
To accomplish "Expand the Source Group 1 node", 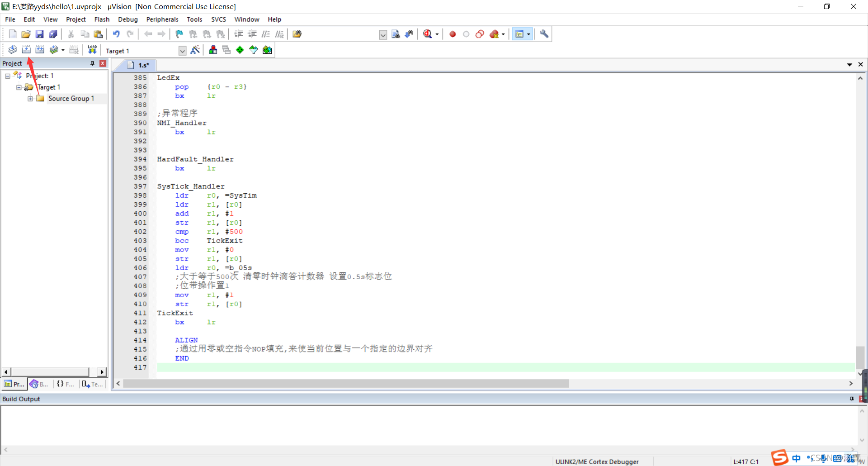I will point(30,99).
